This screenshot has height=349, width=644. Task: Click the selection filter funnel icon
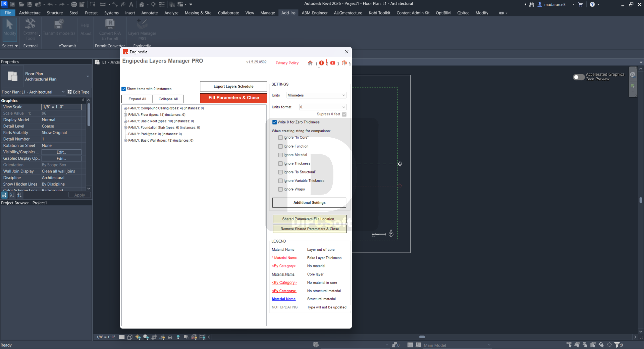(617, 345)
